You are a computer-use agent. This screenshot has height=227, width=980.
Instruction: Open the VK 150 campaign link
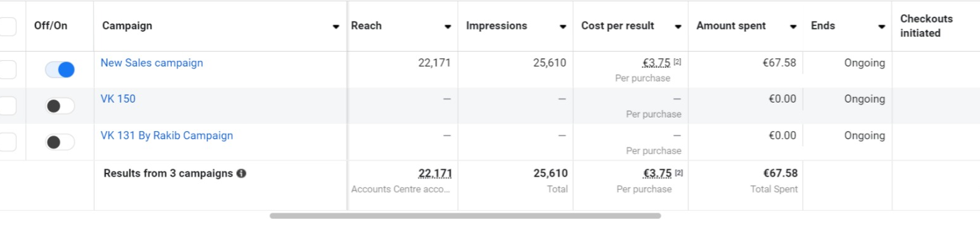coord(118,99)
